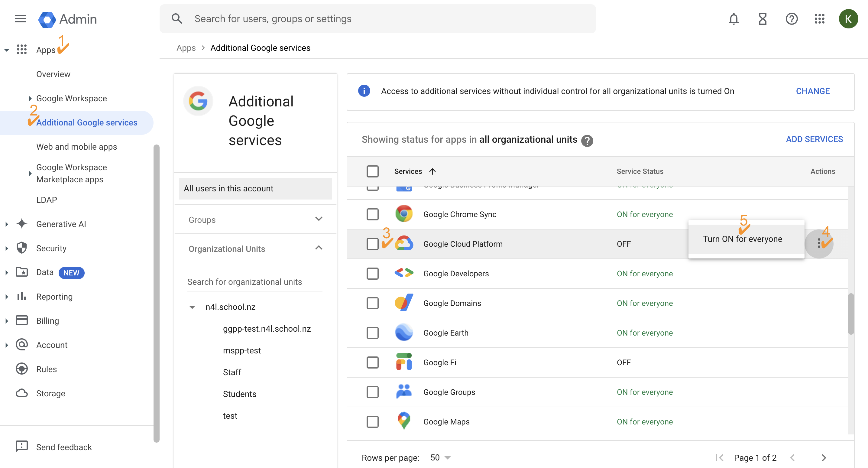Collapse the Organizational Units section
The image size is (868, 468).
319,248
